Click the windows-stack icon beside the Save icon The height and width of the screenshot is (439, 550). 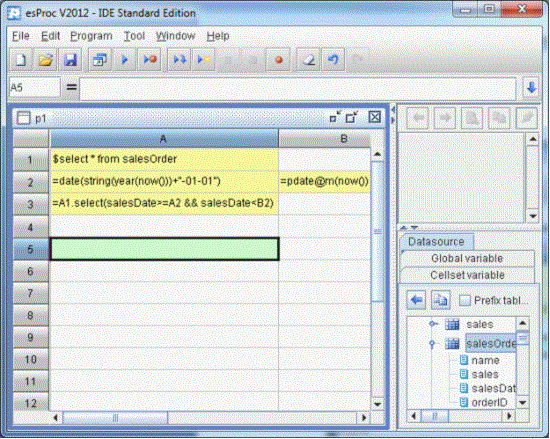click(x=100, y=60)
